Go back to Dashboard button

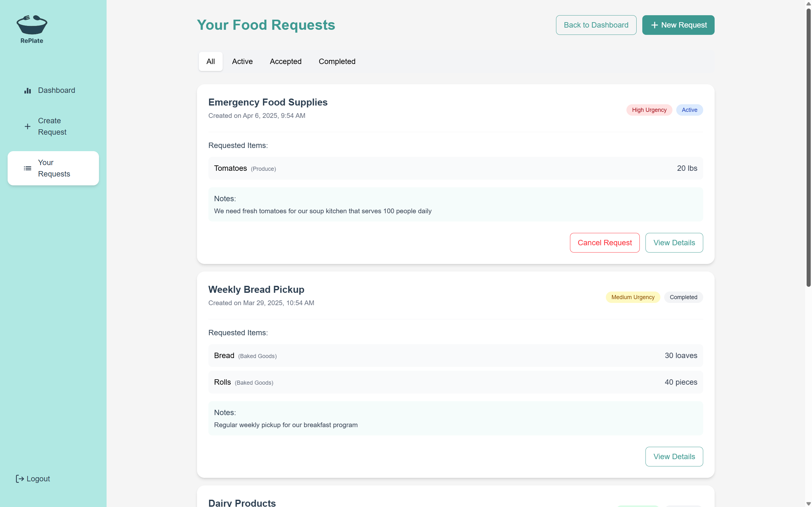tap(596, 25)
